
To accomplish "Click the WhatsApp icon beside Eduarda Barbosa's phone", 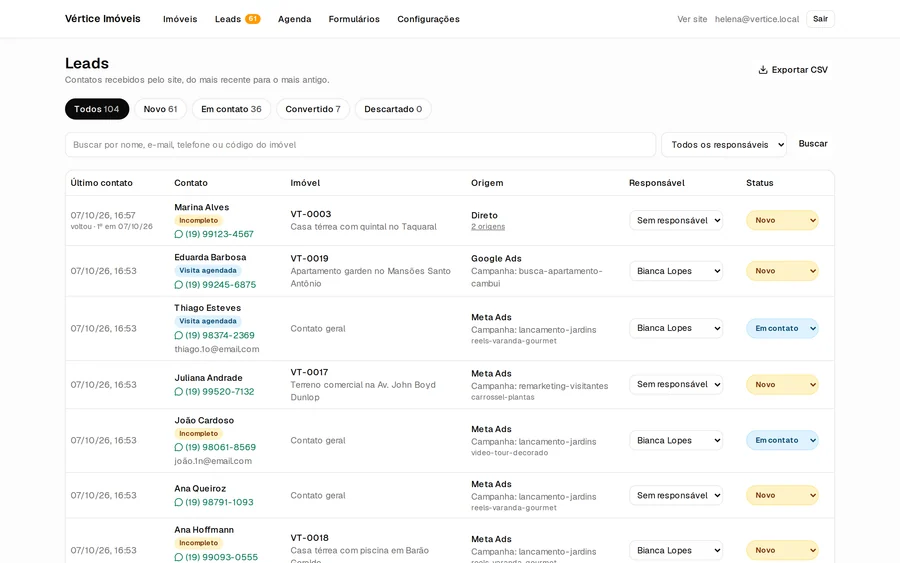I will click(x=179, y=285).
